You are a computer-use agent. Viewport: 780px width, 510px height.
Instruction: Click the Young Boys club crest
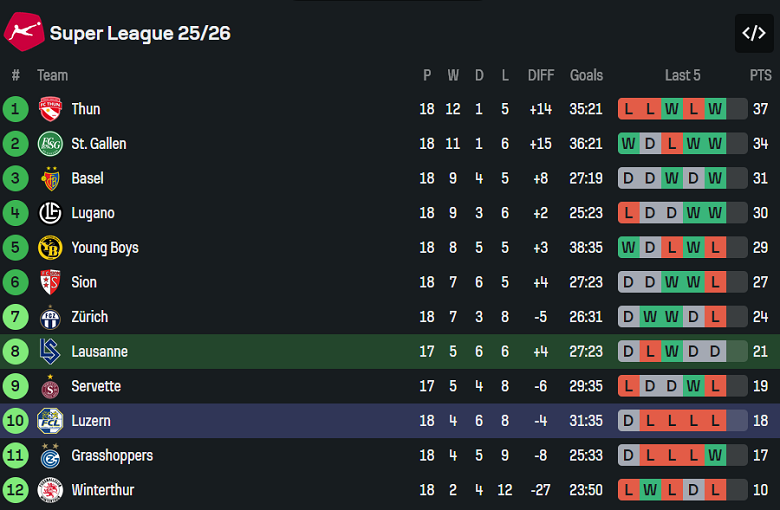pos(50,248)
